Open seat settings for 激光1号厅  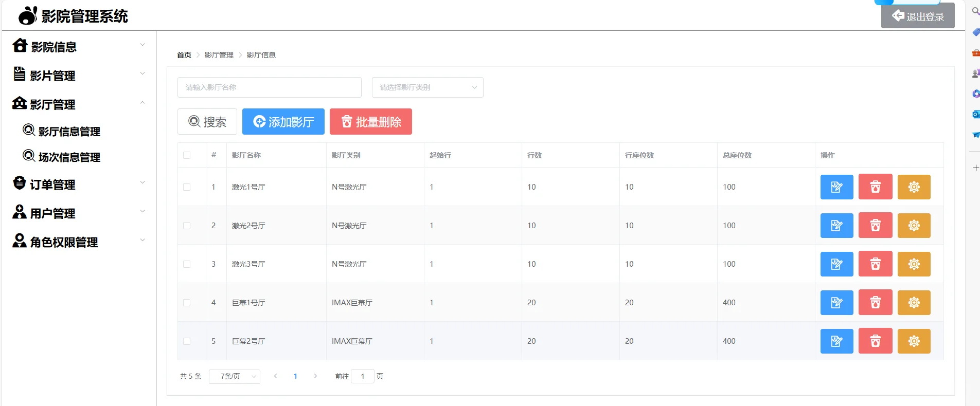(x=914, y=187)
